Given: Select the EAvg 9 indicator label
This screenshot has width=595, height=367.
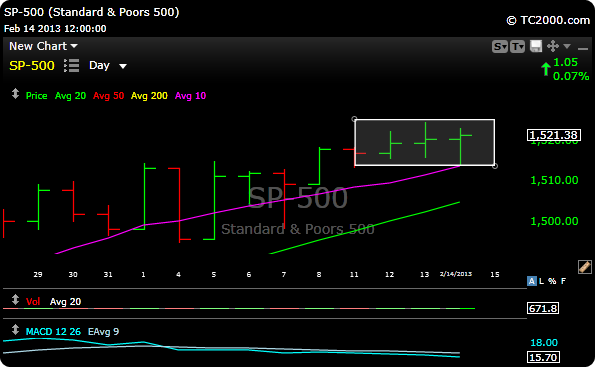Looking at the screenshot, I should click(x=104, y=332).
